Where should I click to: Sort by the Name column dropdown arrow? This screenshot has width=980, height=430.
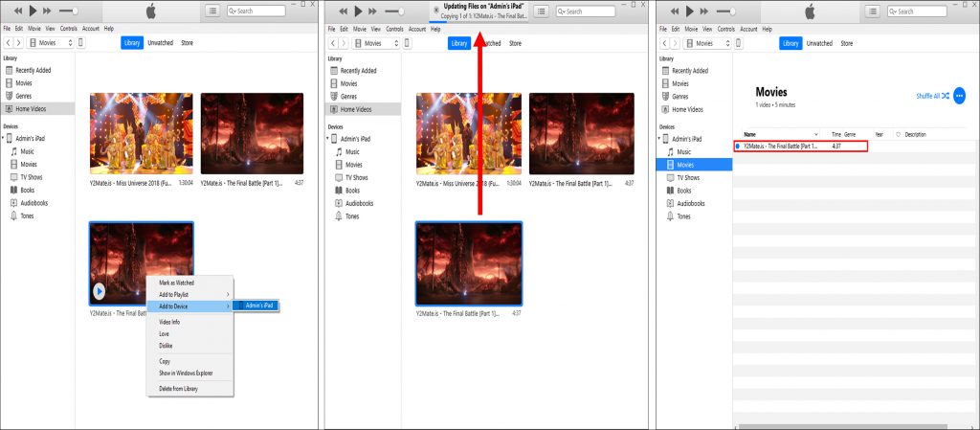coord(816,134)
